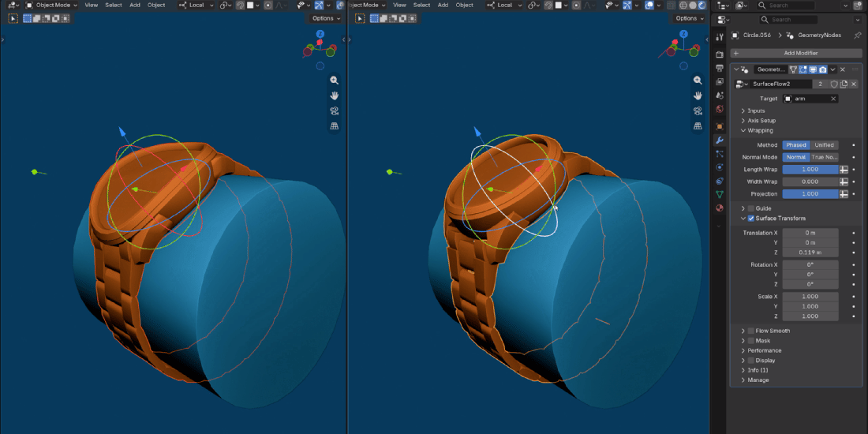Image resolution: width=868 pixels, height=434 pixels.
Task: Select the tweak cursor tool in left viewport
Action: [13, 18]
